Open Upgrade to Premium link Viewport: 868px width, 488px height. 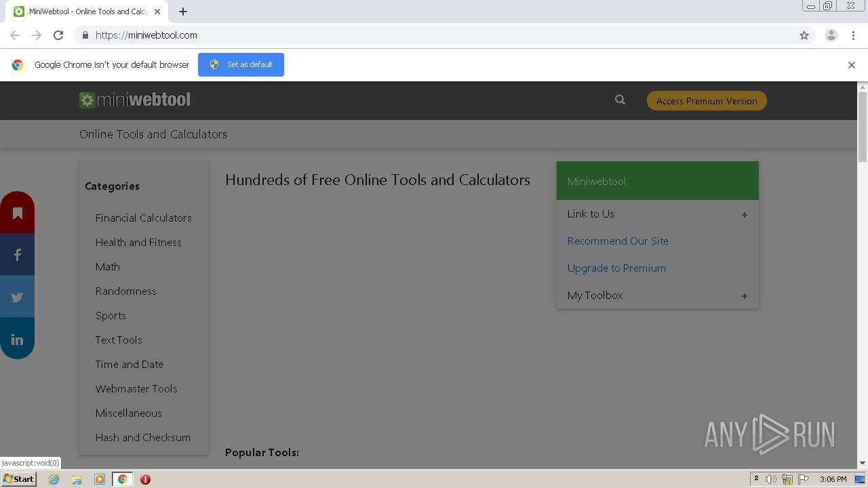(x=616, y=268)
